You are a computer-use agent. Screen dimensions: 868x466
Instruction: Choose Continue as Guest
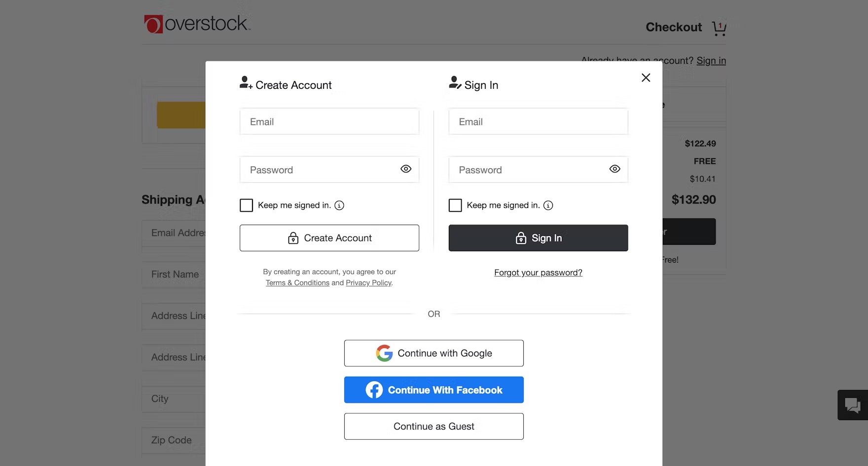point(434,427)
